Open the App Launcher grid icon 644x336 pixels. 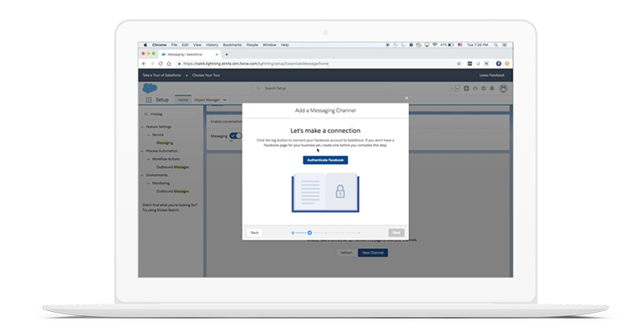click(149, 100)
